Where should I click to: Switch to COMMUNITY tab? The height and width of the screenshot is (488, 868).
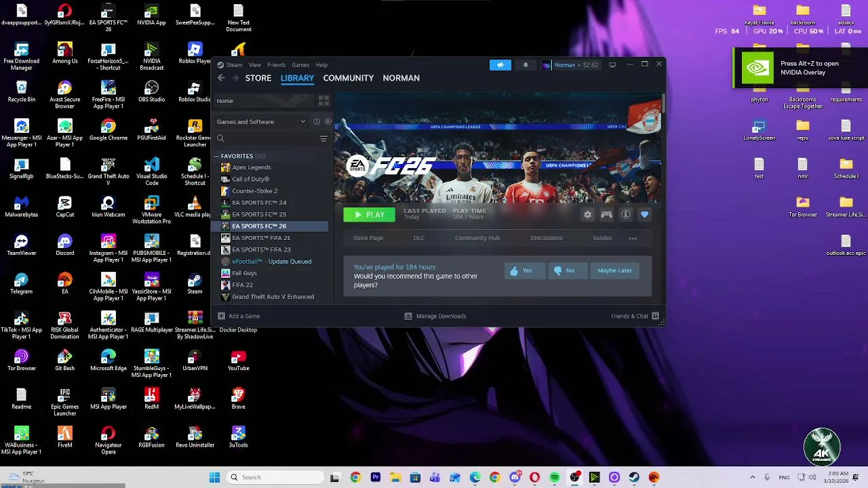tap(349, 78)
